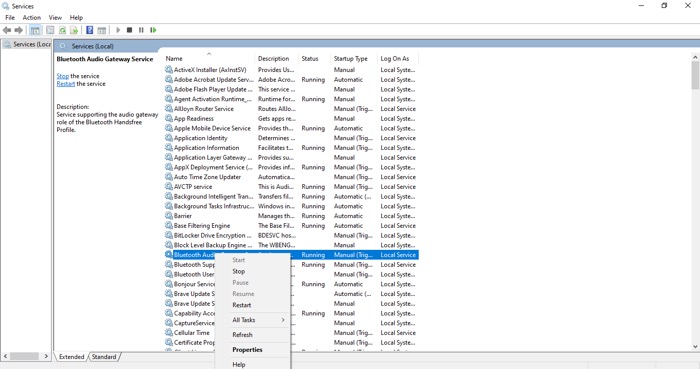Click the gear icon beside Cellular Time

[x=169, y=332]
